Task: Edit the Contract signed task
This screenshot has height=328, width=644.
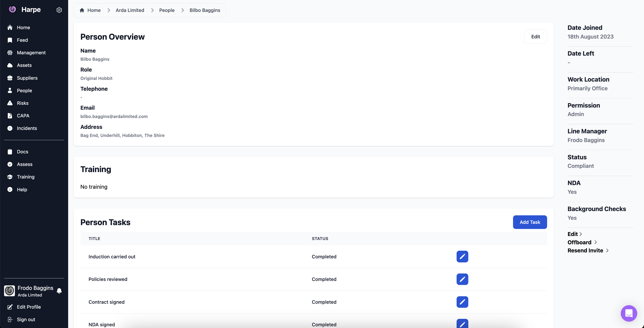Action: 462,302
